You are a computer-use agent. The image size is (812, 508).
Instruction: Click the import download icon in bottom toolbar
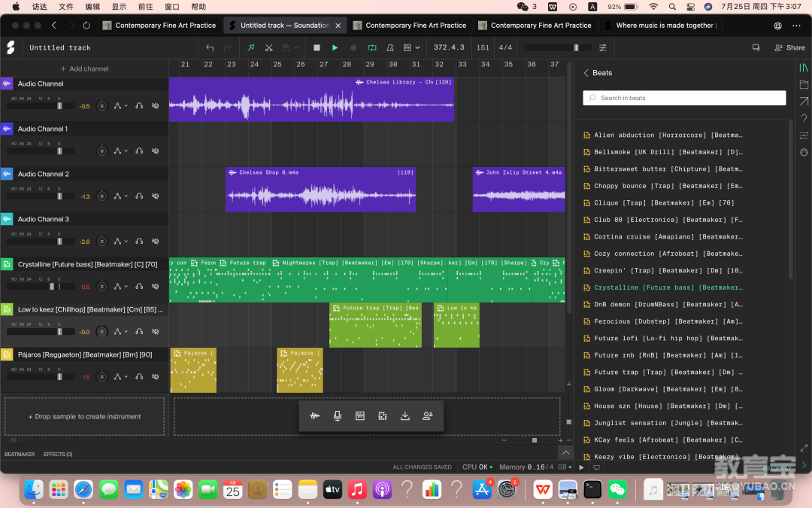coord(405,415)
